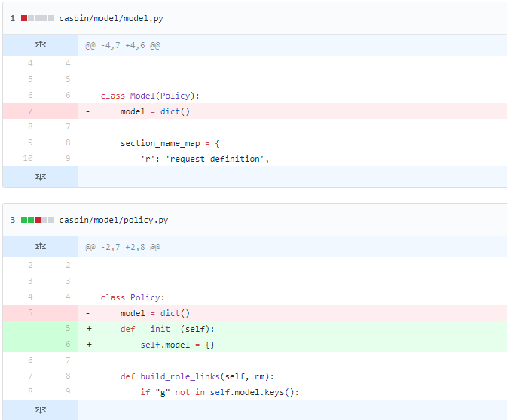
Task: Expand lines above in model.py diff
Action: tap(41, 45)
